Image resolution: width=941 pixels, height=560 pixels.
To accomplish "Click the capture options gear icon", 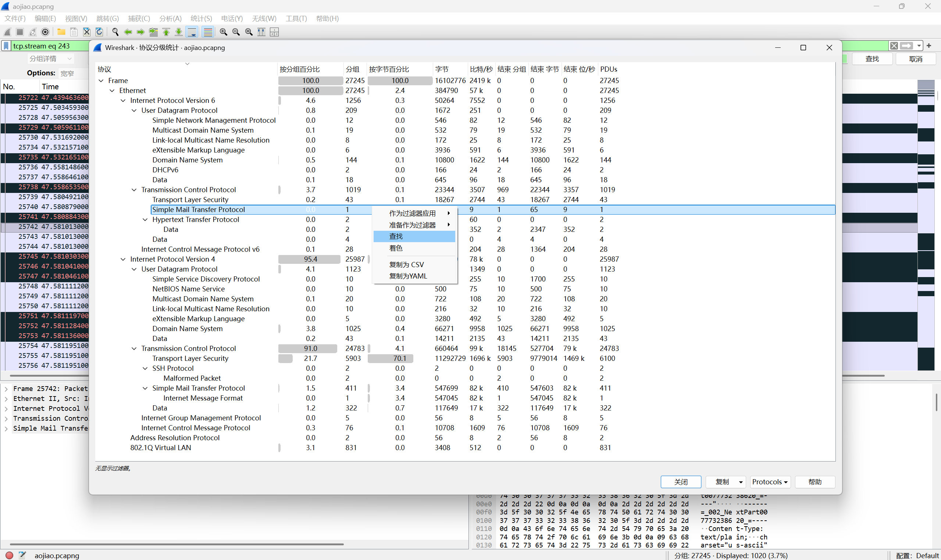I will pos(45,32).
